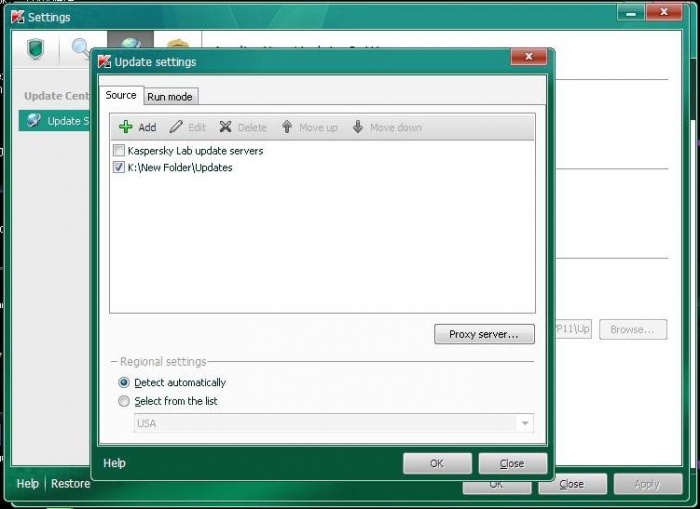
Task: Click Apply button in Settings window
Action: click(647, 484)
